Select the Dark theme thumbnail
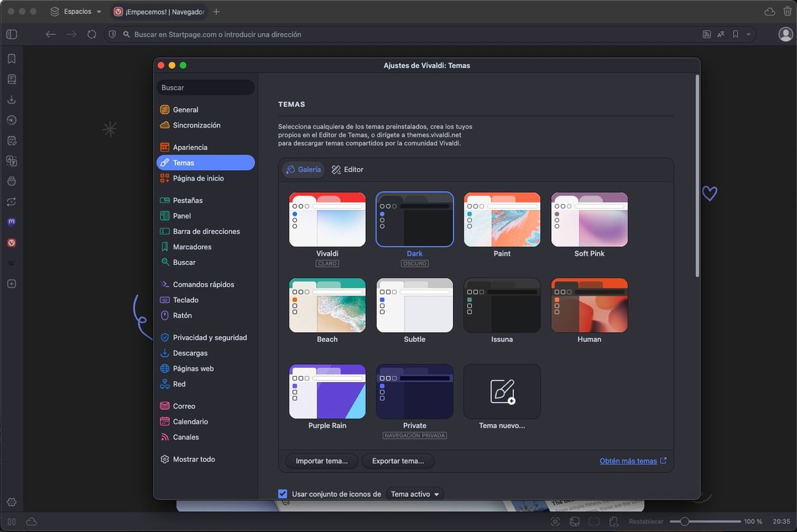 tap(414, 219)
